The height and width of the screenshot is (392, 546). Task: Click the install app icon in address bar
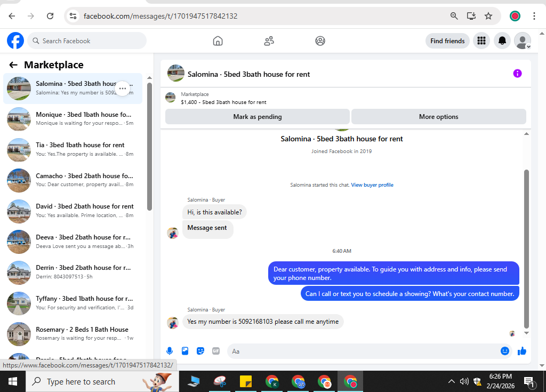point(471,15)
